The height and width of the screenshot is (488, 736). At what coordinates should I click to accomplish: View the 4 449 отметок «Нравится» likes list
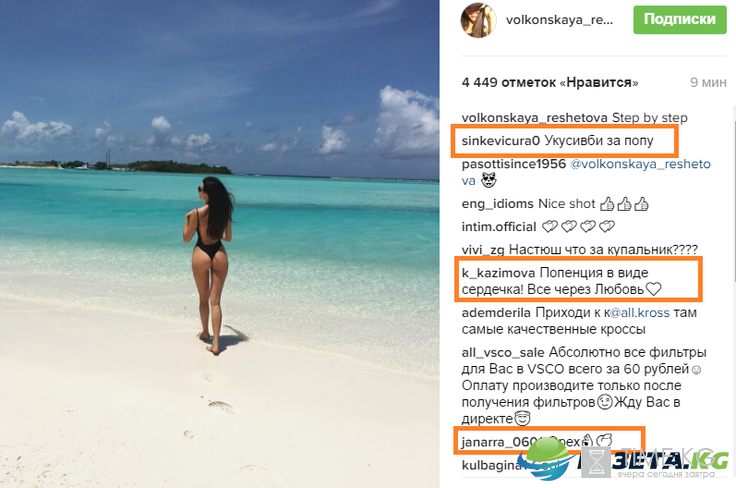coord(550,83)
